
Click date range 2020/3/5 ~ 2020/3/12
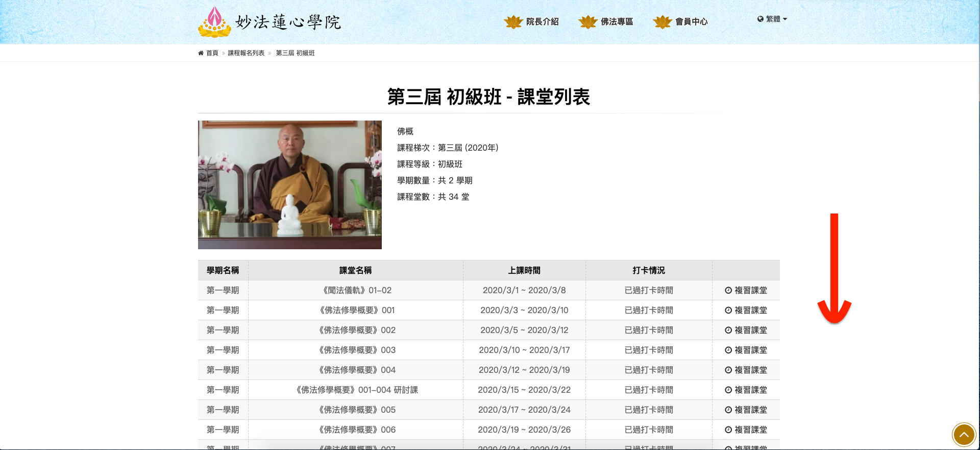pyautogui.click(x=524, y=330)
